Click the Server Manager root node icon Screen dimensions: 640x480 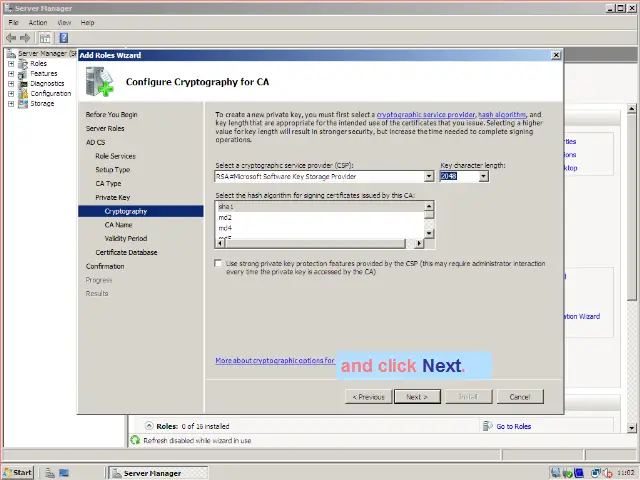pos(11,53)
